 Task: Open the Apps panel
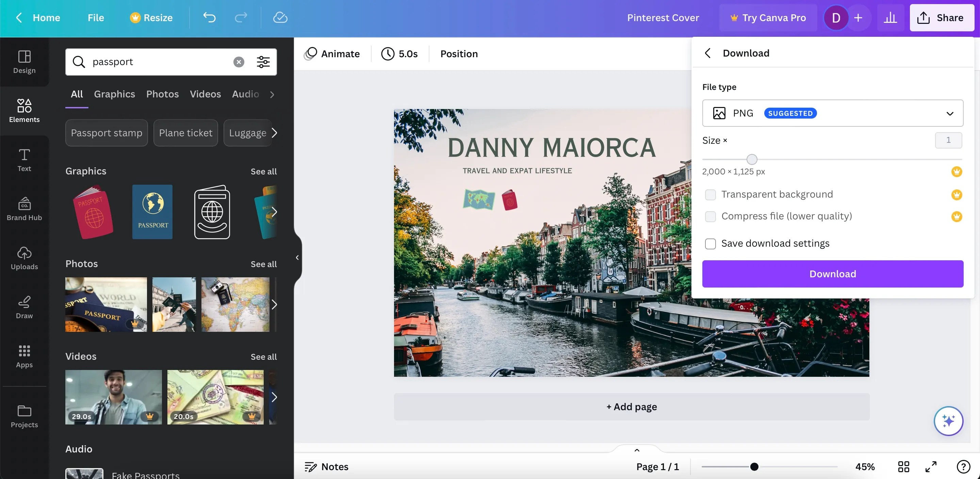click(x=24, y=356)
